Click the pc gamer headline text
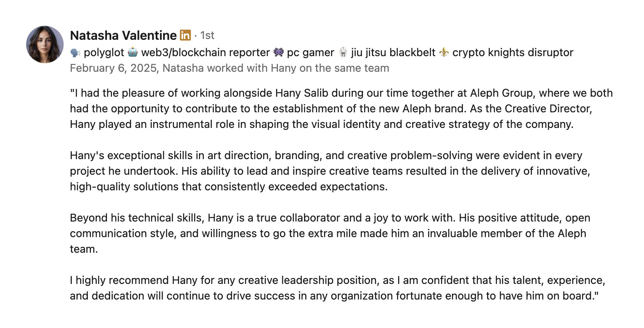Viewport: 644px width, 328px height. (x=310, y=53)
